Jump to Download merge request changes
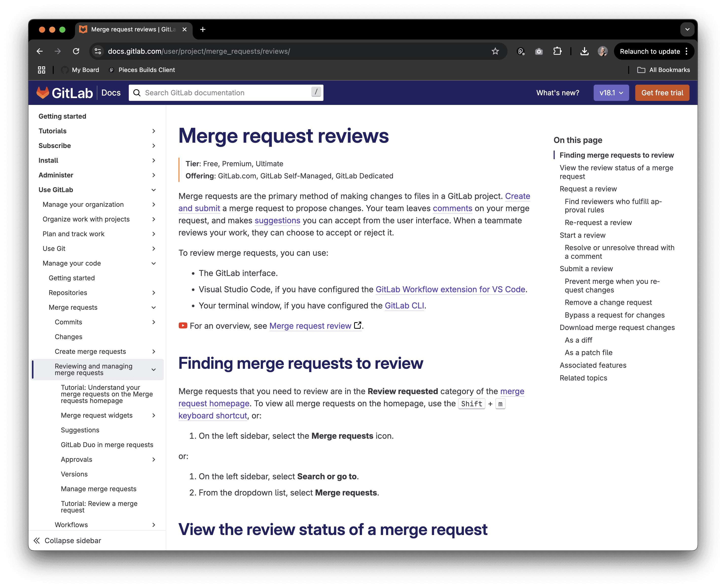726x588 pixels. click(617, 327)
